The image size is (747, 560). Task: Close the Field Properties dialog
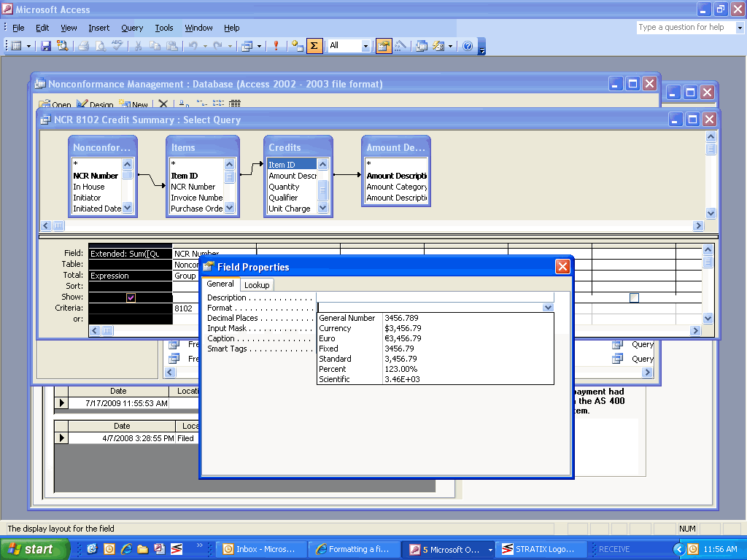pyautogui.click(x=562, y=267)
